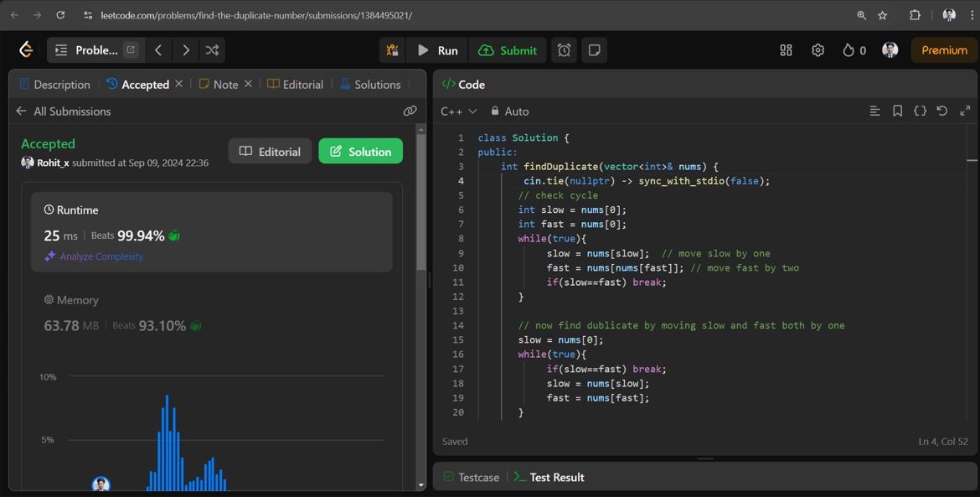Open the Testcase tab

[472, 477]
